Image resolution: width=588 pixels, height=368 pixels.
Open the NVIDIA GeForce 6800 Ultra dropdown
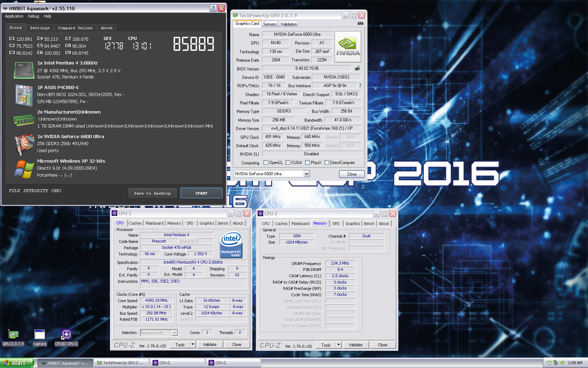click(307, 174)
